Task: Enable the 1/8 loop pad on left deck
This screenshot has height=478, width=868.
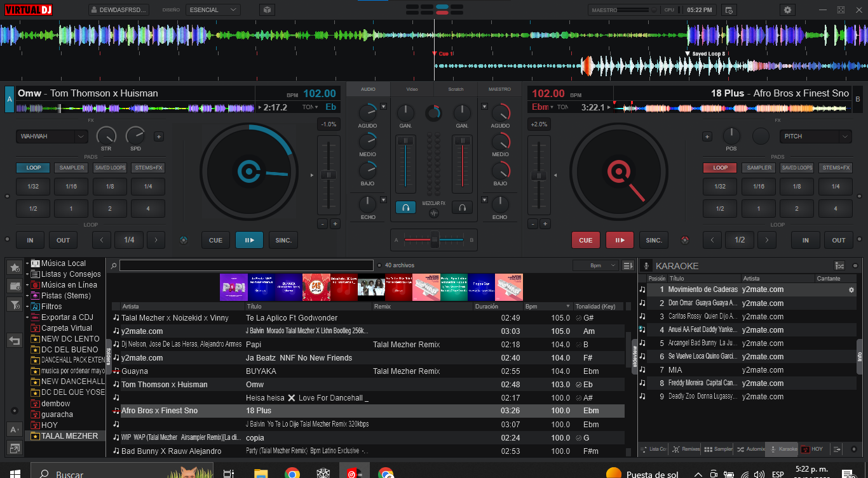Action: (110, 187)
